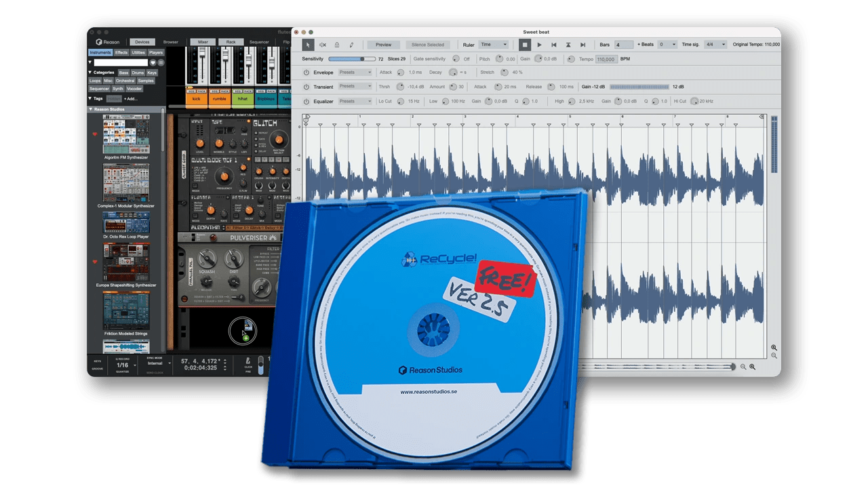Viewport: 868px width, 499px height.
Task: Zoom out the waveform vertically
Action: [x=774, y=356]
